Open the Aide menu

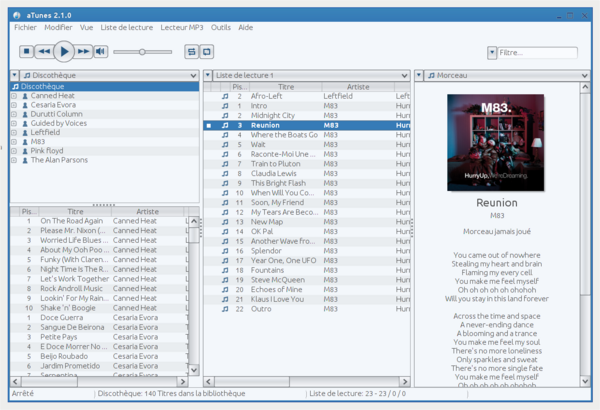tap(246, 27)
